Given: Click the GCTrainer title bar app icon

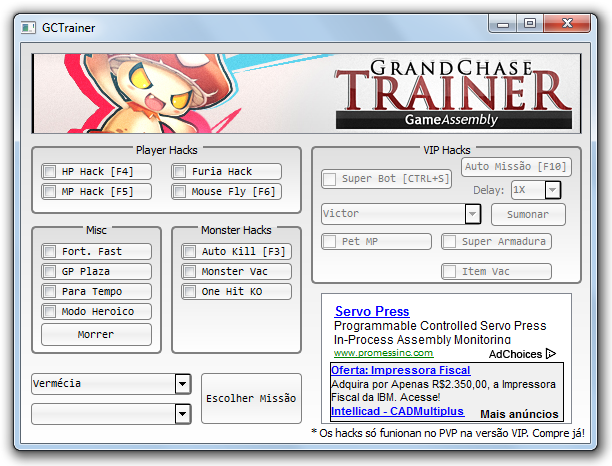Looking at the screenshot, I should tap(28, 28).
